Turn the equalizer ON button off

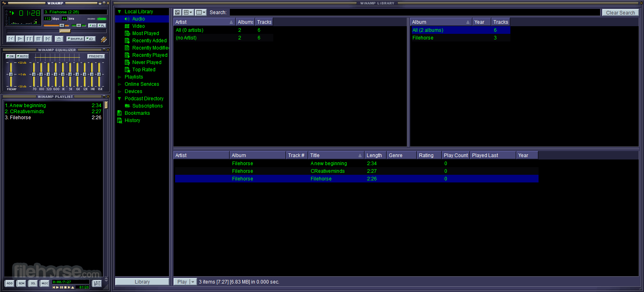pos(10,56)
